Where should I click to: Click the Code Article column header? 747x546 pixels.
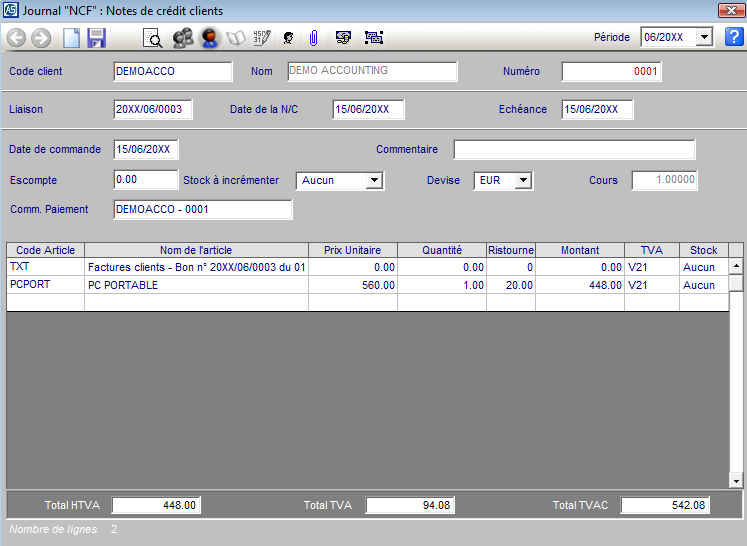click(x=46, y=250)
